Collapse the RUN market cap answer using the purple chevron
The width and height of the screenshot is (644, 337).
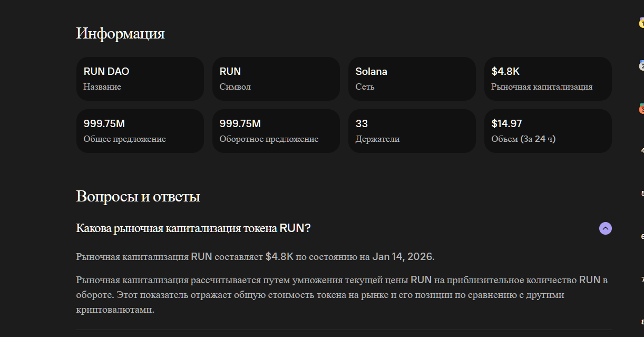[606, 228]
